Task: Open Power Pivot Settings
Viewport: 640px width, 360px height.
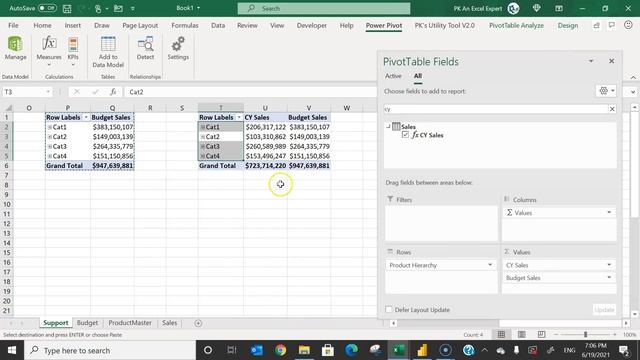Action: click(178, 49)
